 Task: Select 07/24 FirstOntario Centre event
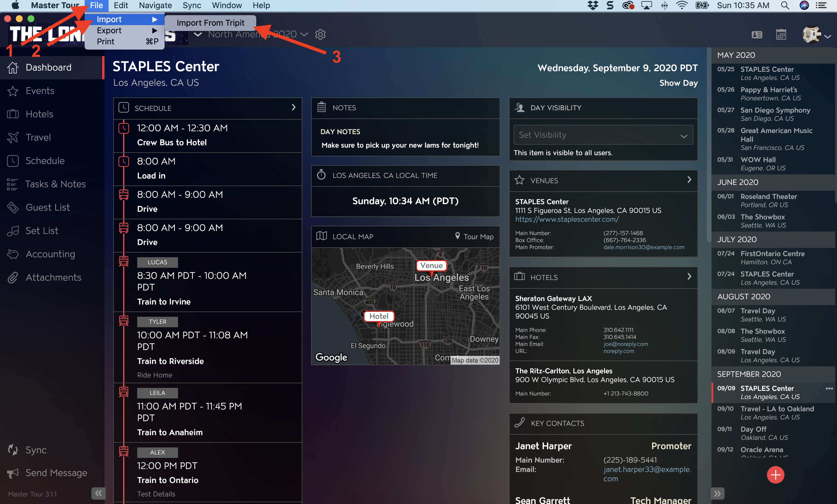coord(773,258)
